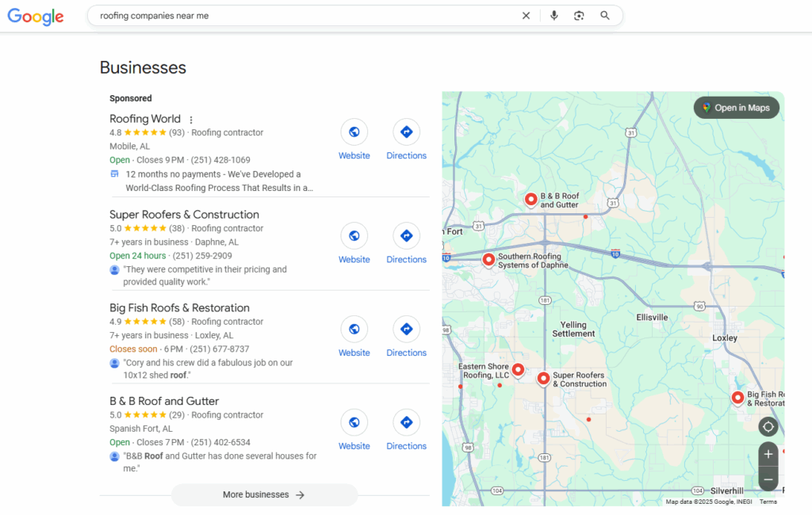Click Roofing World (93) reviews count
The height and width of the screenshot is (515, 812).
177,132
